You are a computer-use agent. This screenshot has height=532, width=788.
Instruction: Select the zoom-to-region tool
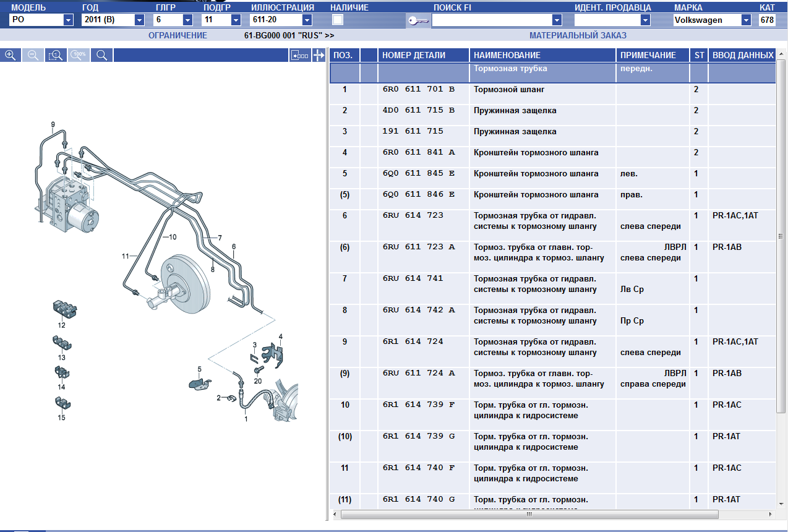tap(56, 55)
